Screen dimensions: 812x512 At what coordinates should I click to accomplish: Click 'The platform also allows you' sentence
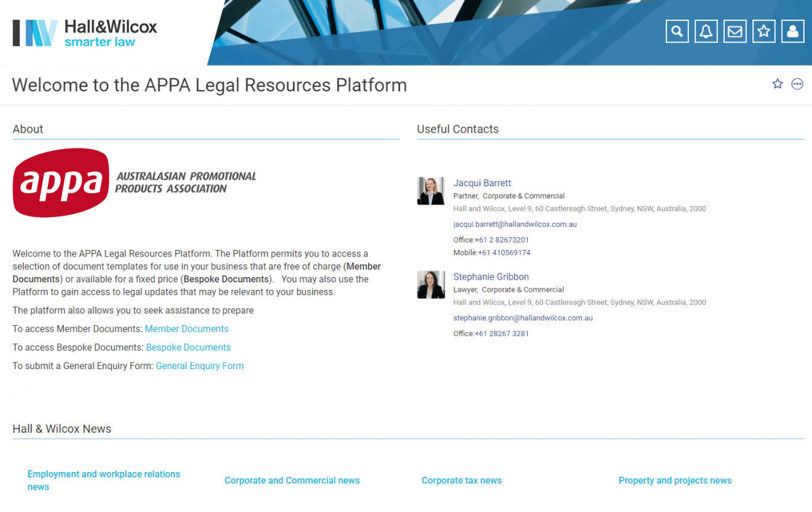[x=133, y=311]
